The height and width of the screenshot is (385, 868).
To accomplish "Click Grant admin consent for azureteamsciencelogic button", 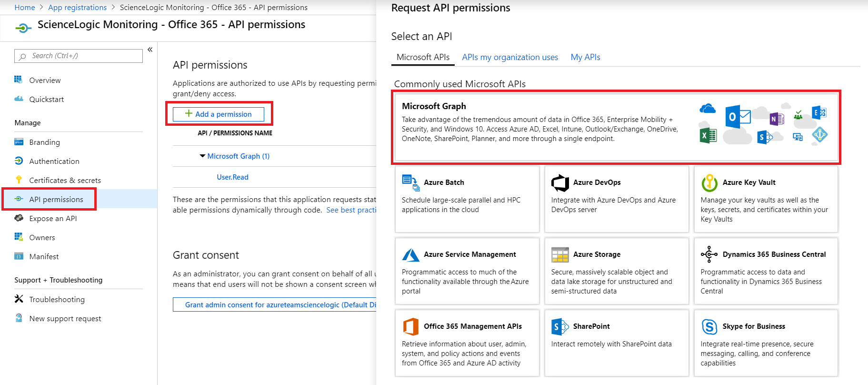I will click(x=274, y=304).
